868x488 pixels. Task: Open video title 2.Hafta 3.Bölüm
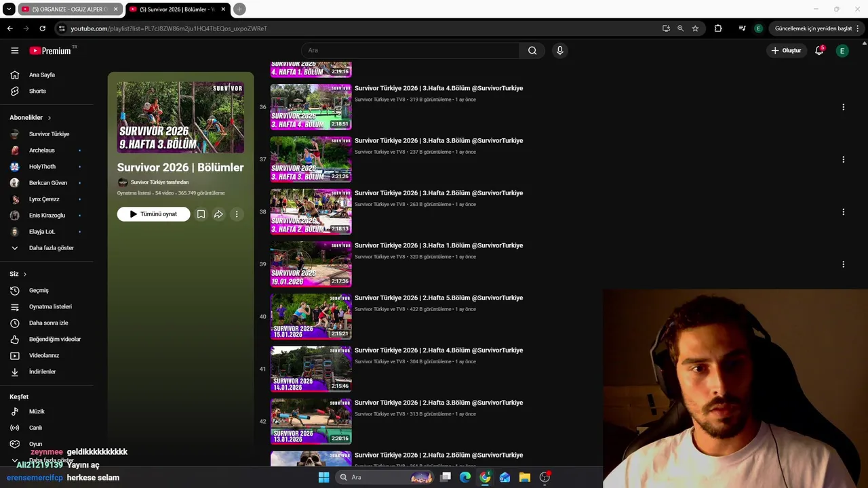point(439,403)
